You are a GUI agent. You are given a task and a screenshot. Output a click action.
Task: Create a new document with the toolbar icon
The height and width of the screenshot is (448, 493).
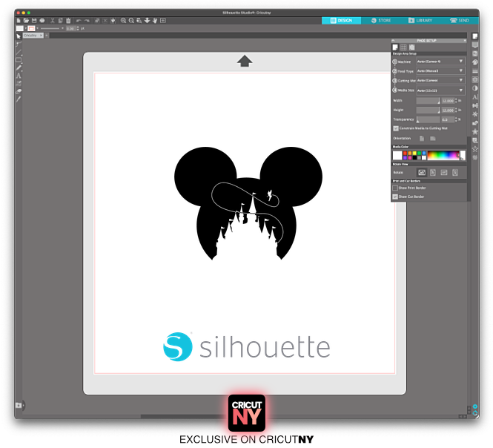(19, 21)
